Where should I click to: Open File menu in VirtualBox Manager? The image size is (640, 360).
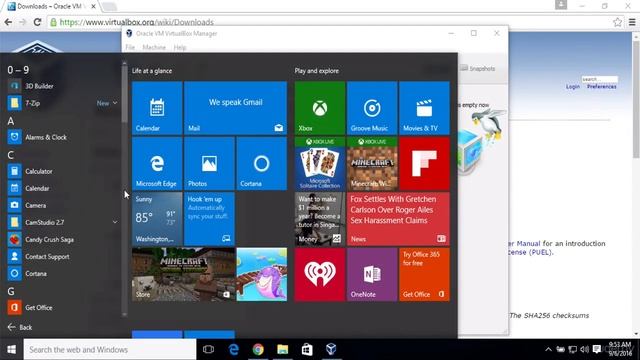coord(130,47)
